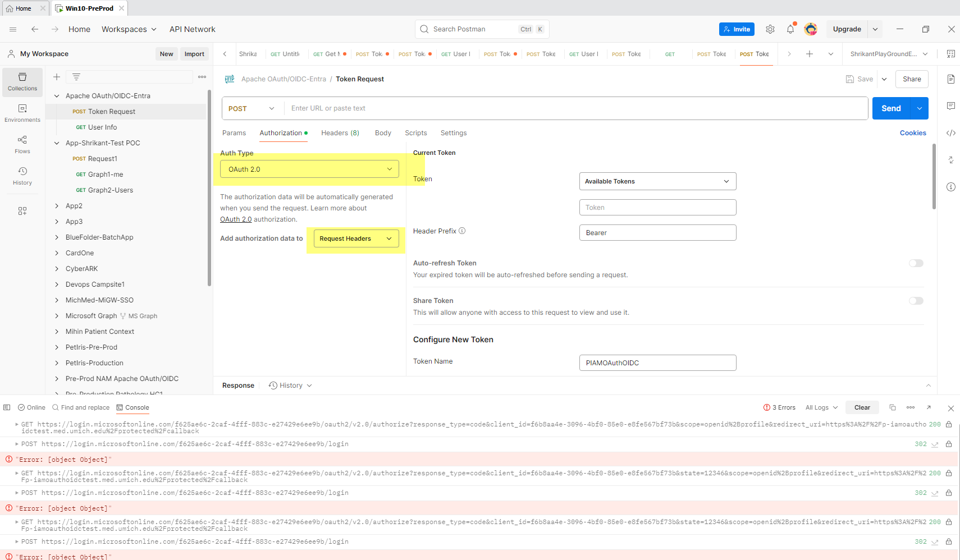The height and width of the screenshot is (560, 960).
Task: Go back with the left arrow
Action: click(x=35, y=29)
